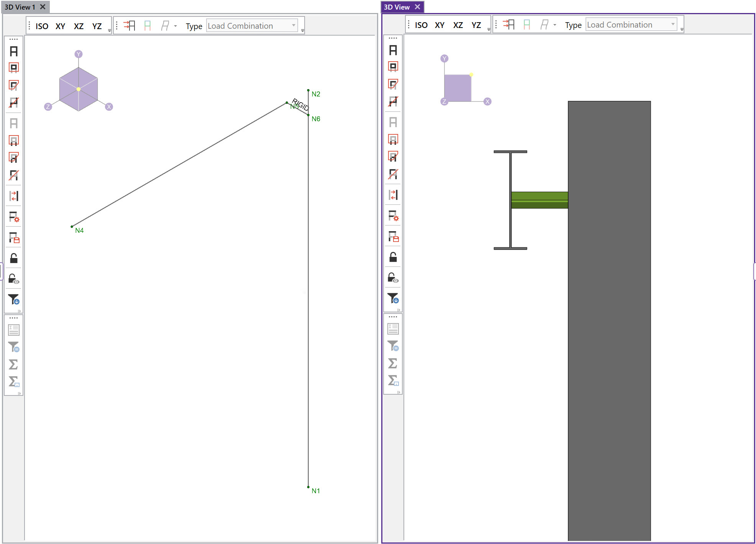Activate the 3D View tab
The height and width of the screenshot is (544, 756).
tap(397, 7)
